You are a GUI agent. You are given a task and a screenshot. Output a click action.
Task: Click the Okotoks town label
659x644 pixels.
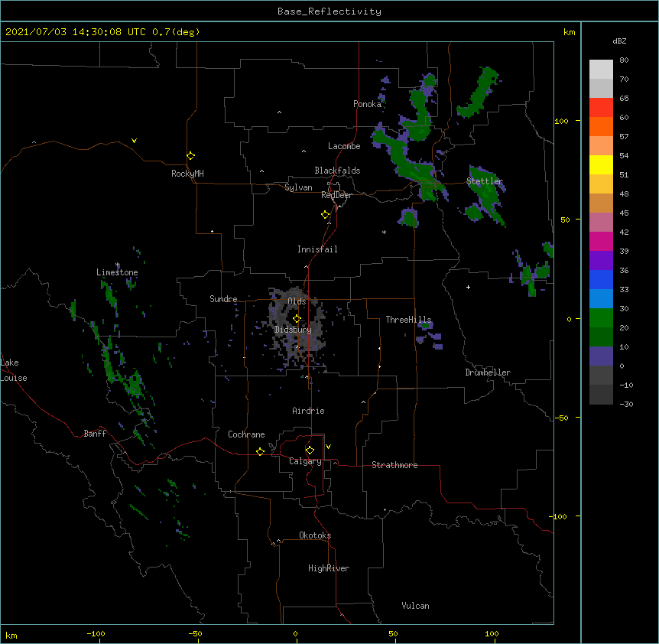pos(315,535)
